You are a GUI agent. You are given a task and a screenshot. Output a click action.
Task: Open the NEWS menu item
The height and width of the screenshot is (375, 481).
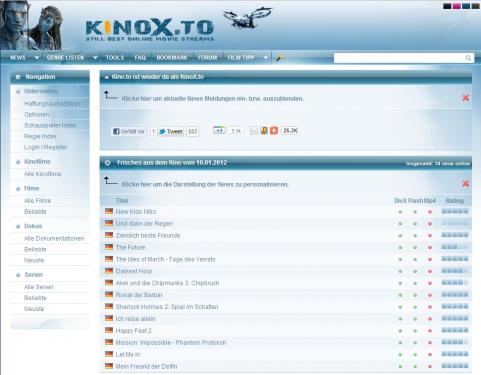(x=18, y=58)
